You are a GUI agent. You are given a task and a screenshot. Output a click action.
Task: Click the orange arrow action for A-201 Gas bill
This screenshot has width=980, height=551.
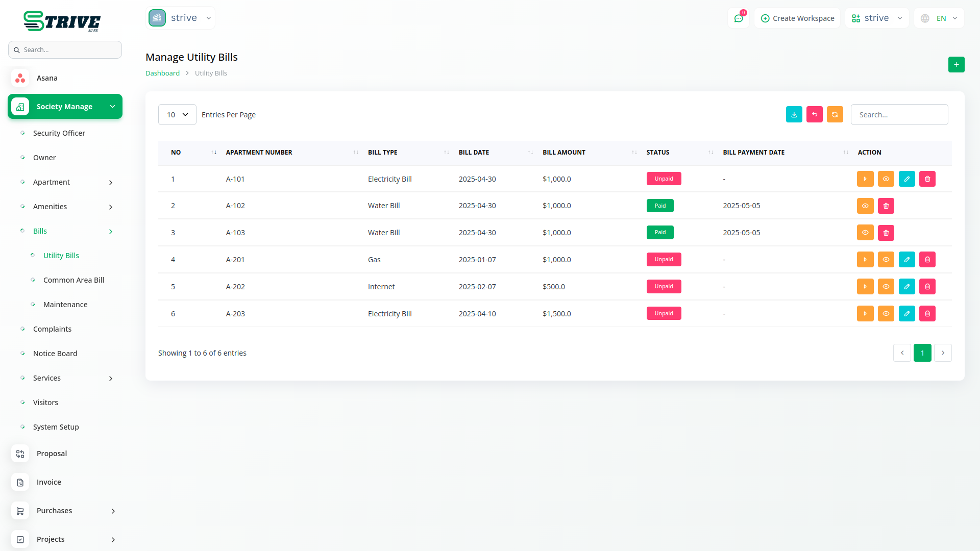[x=865, y=260]
